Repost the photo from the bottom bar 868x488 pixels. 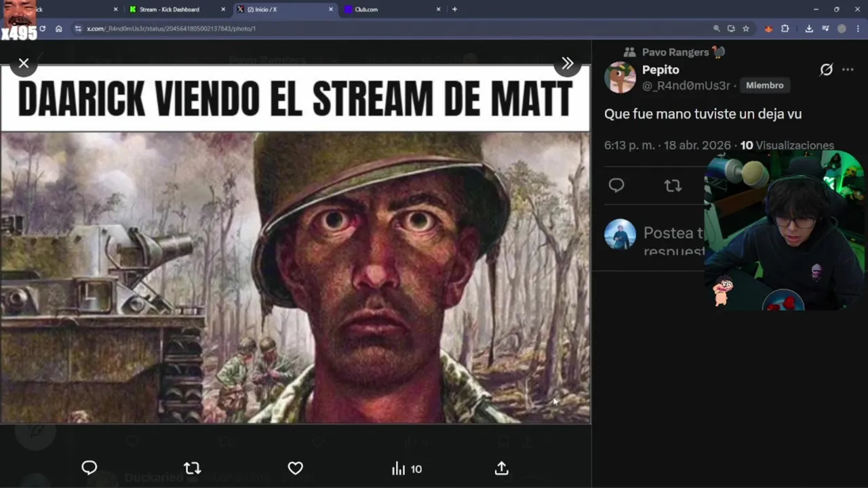click(x=192, y=468)
